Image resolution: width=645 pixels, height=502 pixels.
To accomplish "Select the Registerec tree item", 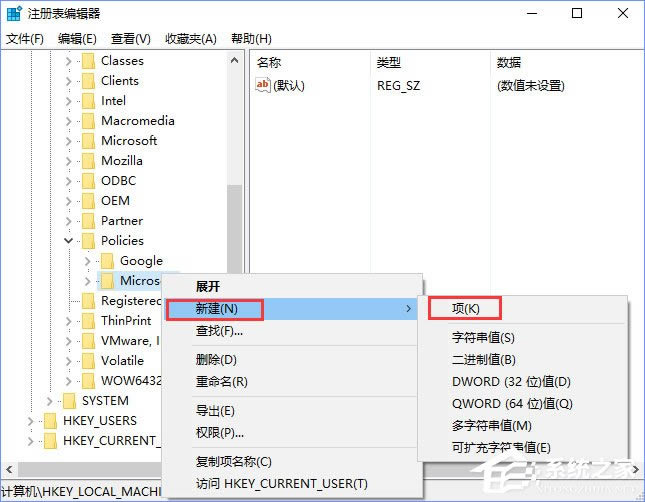I will (131, 301).
